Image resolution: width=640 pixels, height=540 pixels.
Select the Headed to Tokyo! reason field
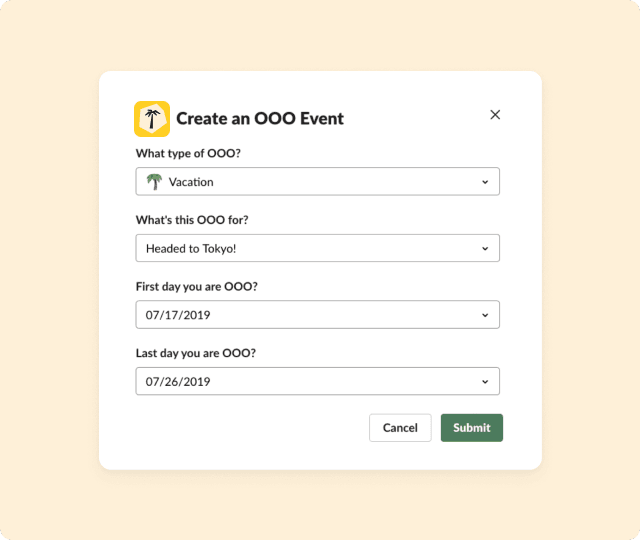(318, 248)
